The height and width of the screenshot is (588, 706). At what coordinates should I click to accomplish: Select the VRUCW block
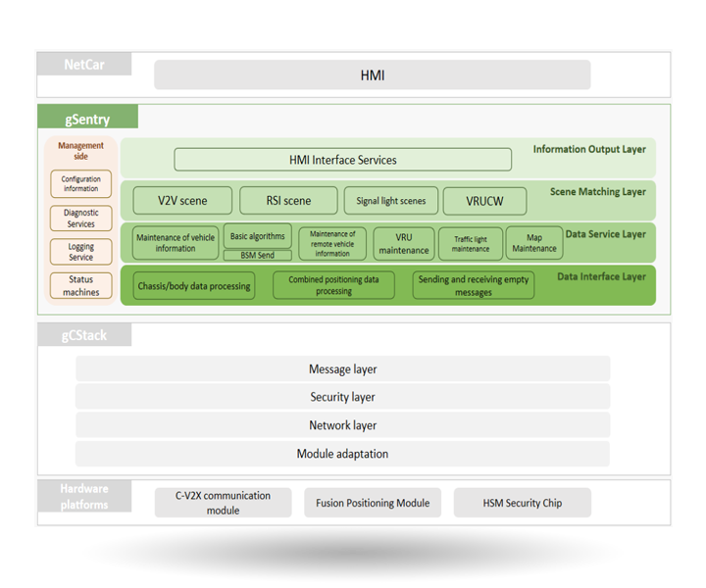485,201
